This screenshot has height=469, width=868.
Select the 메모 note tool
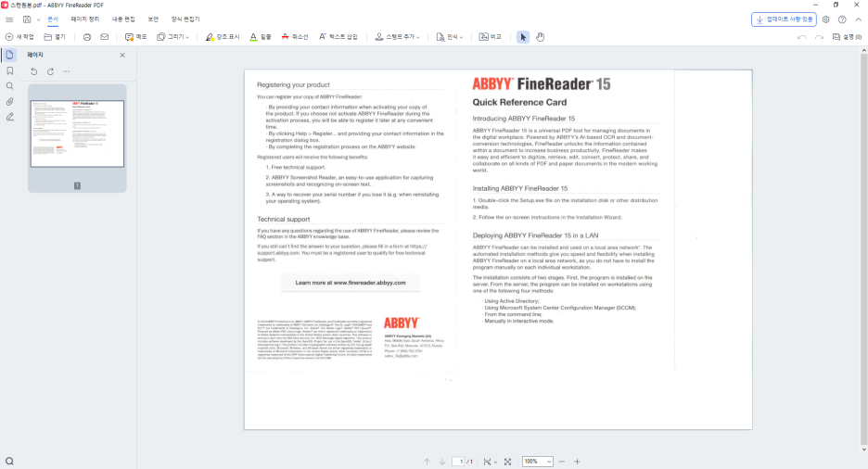[136, 37]
